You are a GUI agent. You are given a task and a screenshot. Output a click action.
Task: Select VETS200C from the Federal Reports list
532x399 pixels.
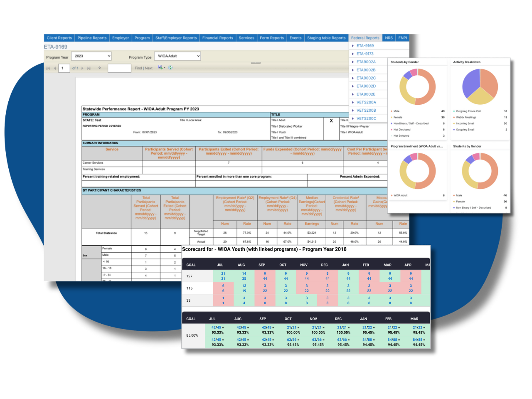pyautogui.click(x=366, y=118)
